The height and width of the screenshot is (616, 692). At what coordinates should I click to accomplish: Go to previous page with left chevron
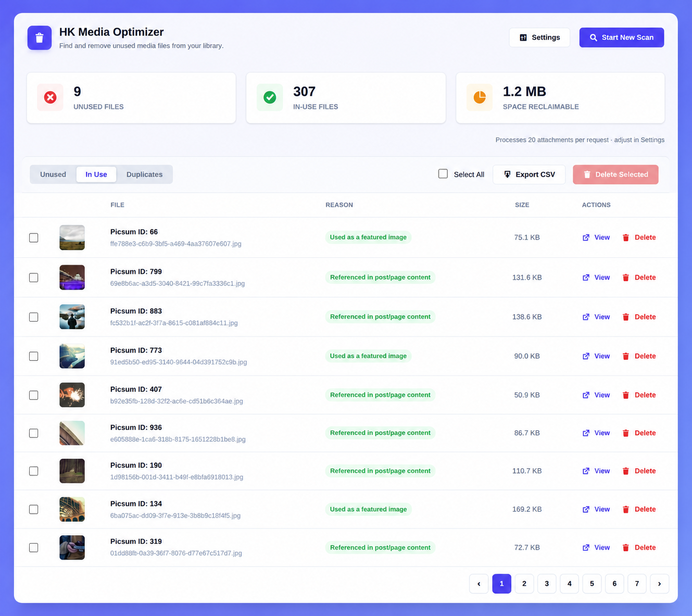click(479, 584)
